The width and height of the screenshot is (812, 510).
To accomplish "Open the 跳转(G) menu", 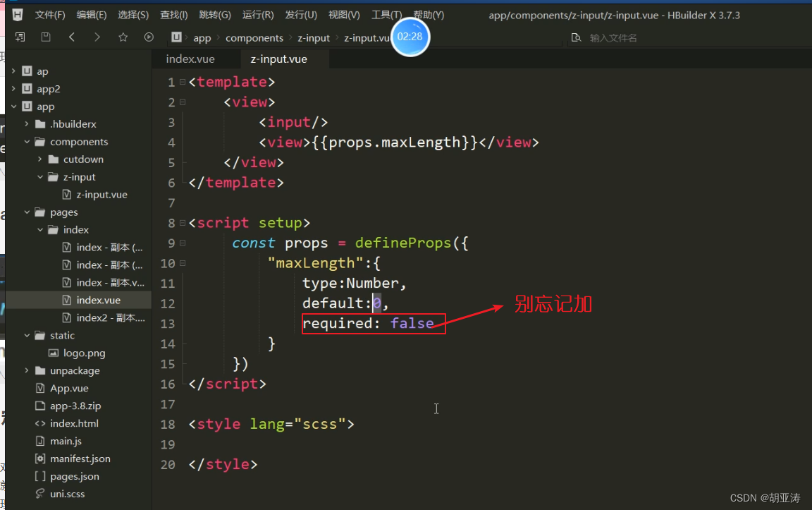I will point(215,15).
